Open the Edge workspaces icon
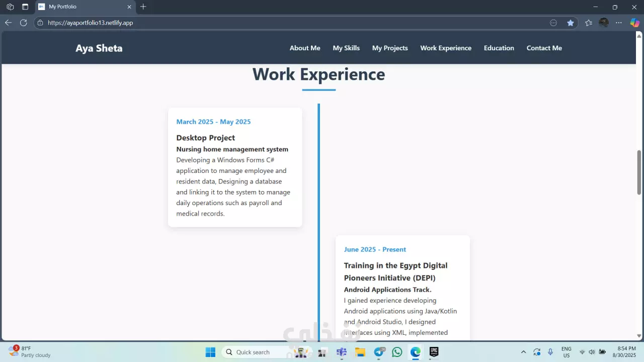 (x=10, y=7)
